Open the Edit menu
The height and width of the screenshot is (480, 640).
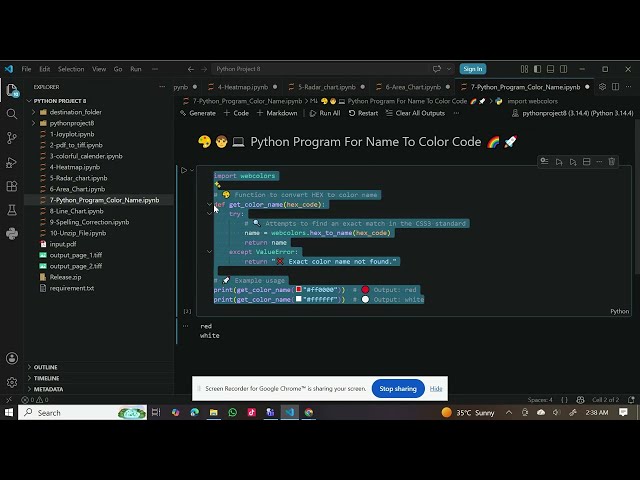(x=45, y=69)
